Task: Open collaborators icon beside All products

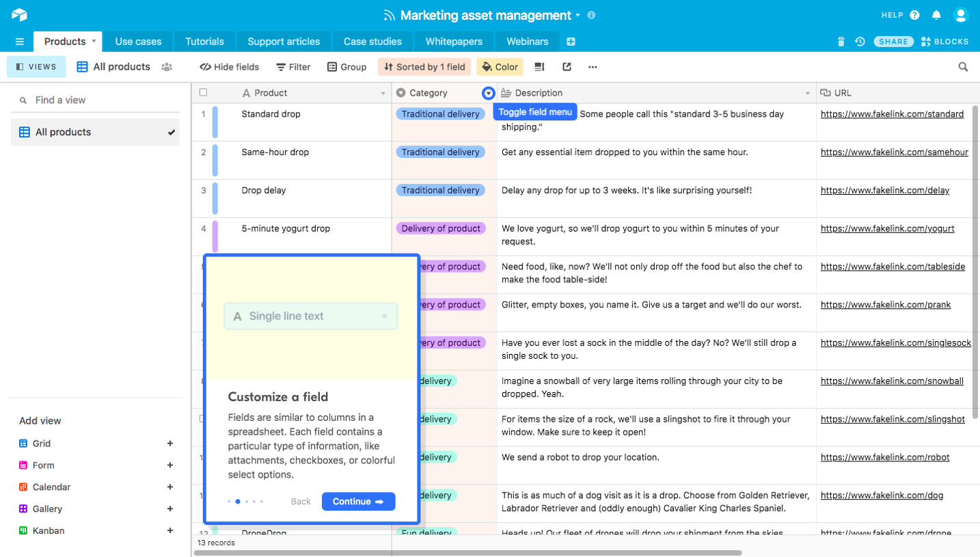Action: pyautogui.click(x=166, y=67)
